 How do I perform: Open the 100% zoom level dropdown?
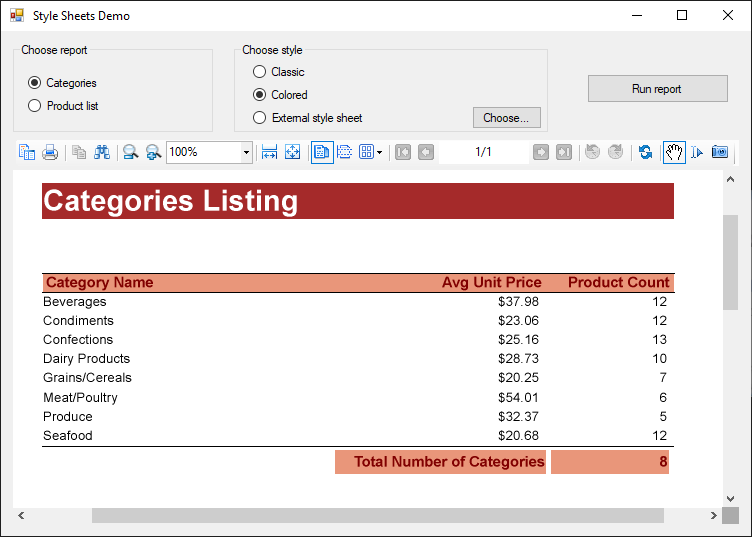pos(247,152)
